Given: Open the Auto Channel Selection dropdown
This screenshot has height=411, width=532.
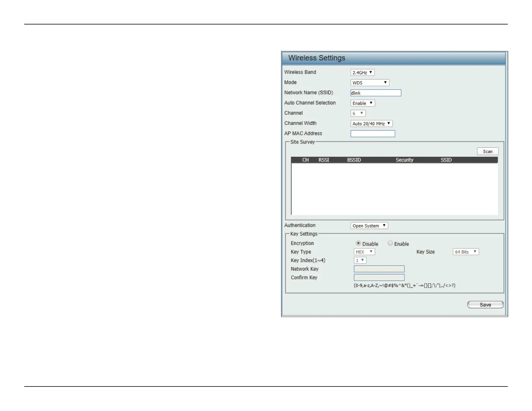Looking at the screenshot, I should point(363,103).
